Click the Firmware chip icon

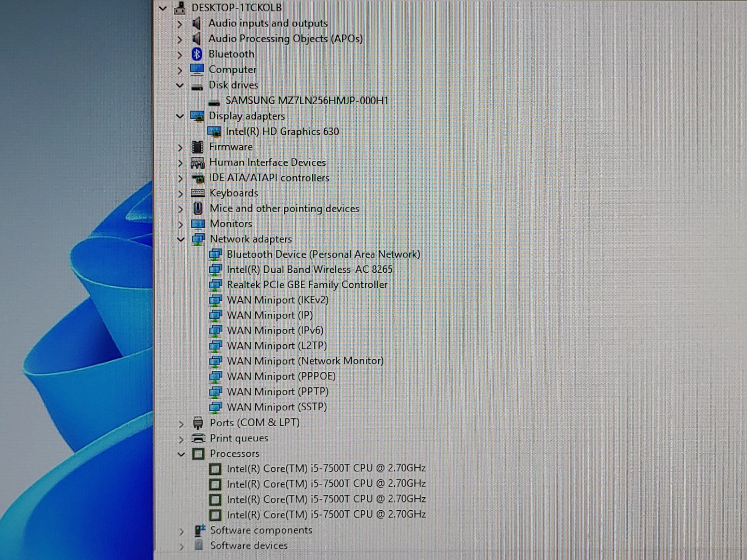click(x=197, y=147)
